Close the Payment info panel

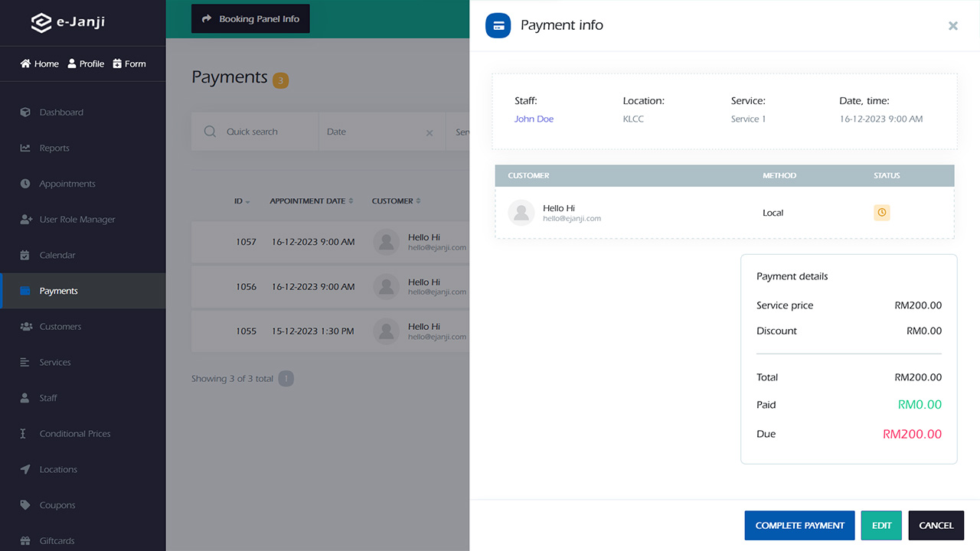click(x=953, y=26)
